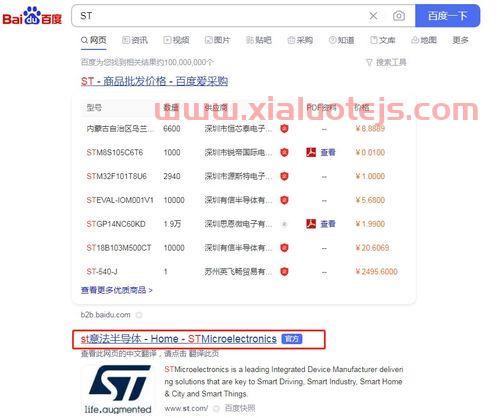Click PDF icon for STM8S105C6T6 row

click(311, 152)
